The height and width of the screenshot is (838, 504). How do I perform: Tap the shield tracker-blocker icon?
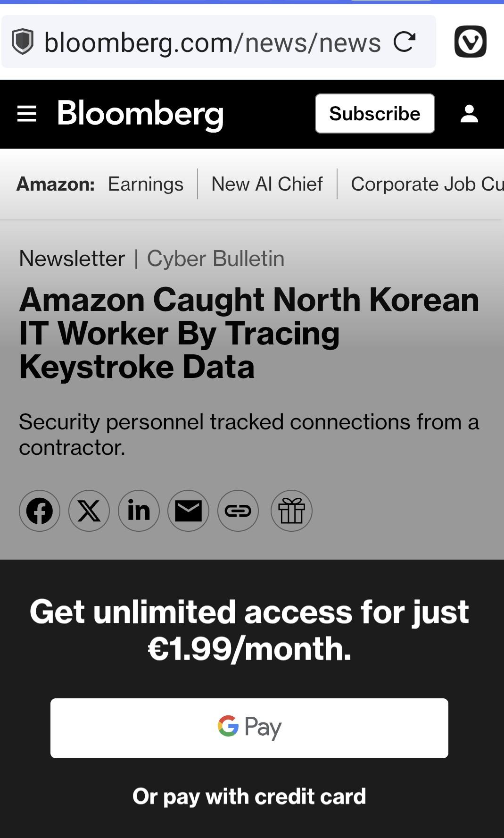(x=23, y=42)
